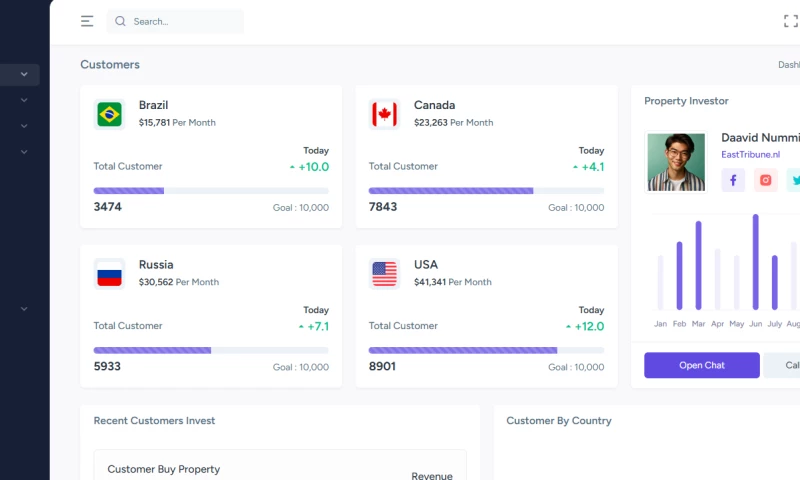Expand the lowest sidebar chevron
This screenshot has height=480, width=800.
[24, 309]
